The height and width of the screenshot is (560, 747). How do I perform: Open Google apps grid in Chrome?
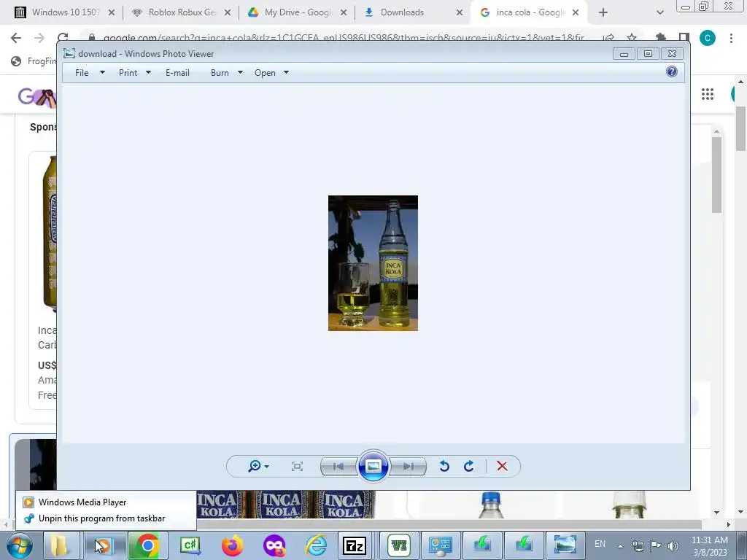pos(708,94)
